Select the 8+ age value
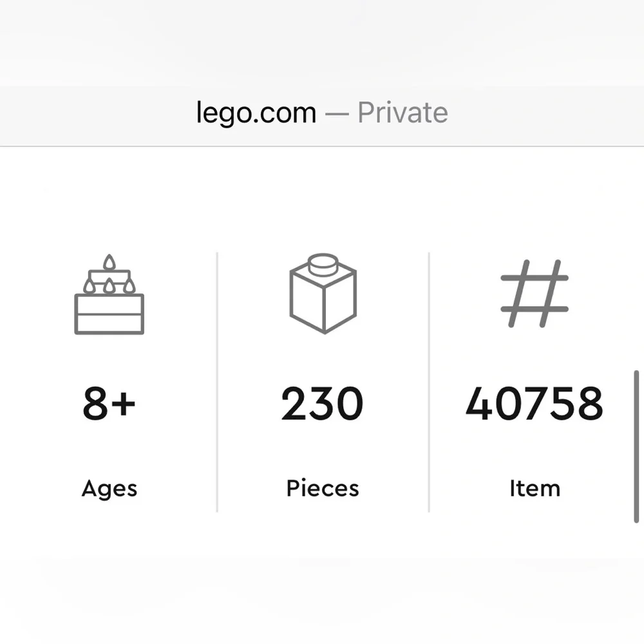 click(109, 403)
